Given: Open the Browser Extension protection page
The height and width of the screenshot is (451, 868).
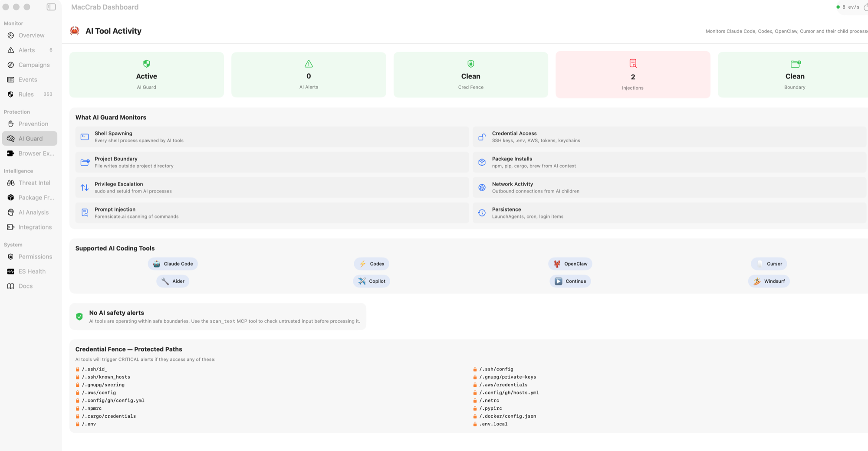Looking at the screenshot, I should (36, 153).
